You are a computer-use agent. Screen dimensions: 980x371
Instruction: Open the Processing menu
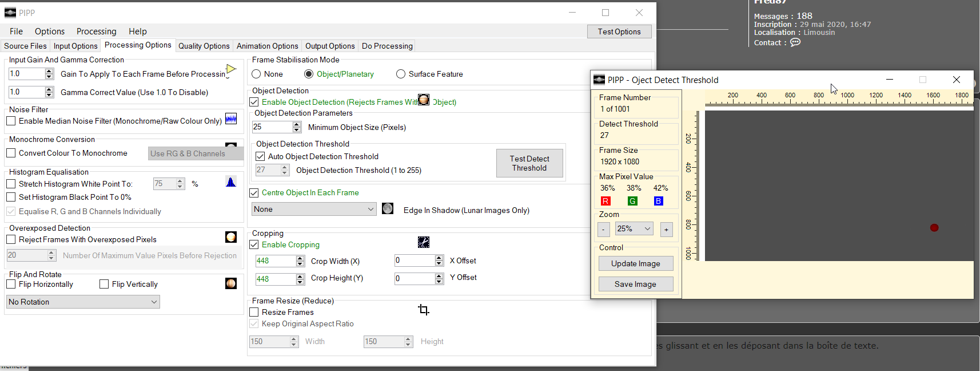pyautogui.click(x=96, y=31)
